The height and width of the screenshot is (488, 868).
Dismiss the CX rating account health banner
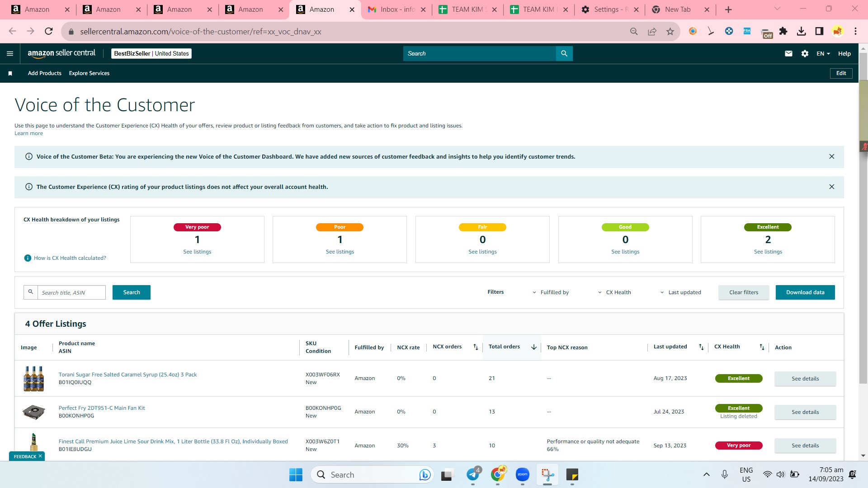831,187
